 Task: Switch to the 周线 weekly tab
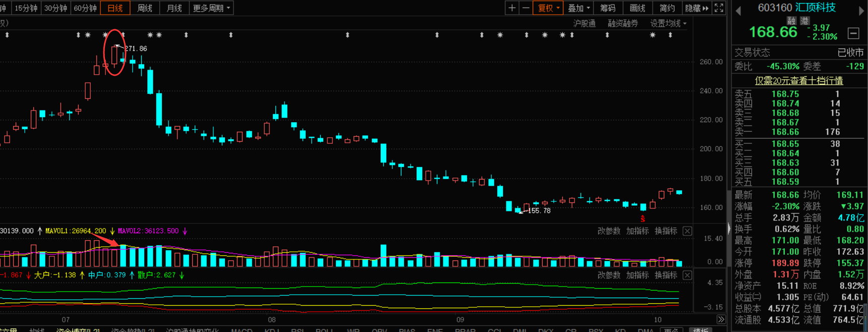[145, 8]
